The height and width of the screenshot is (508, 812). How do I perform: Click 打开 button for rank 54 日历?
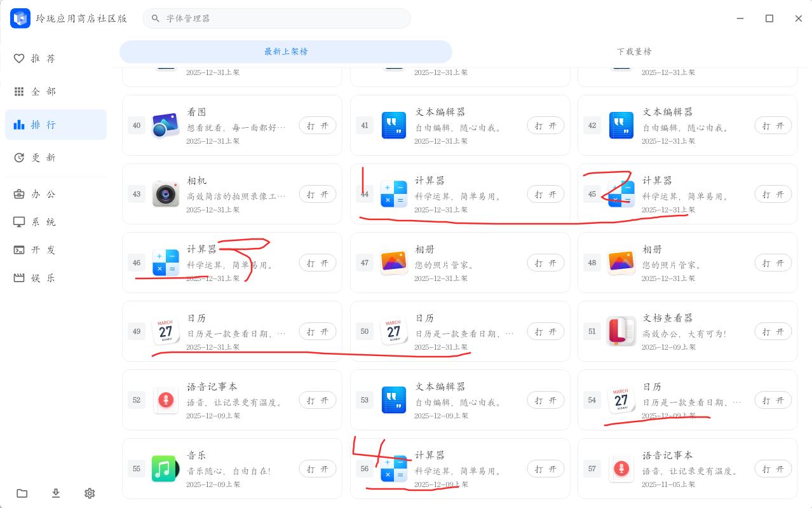point(773,400)
